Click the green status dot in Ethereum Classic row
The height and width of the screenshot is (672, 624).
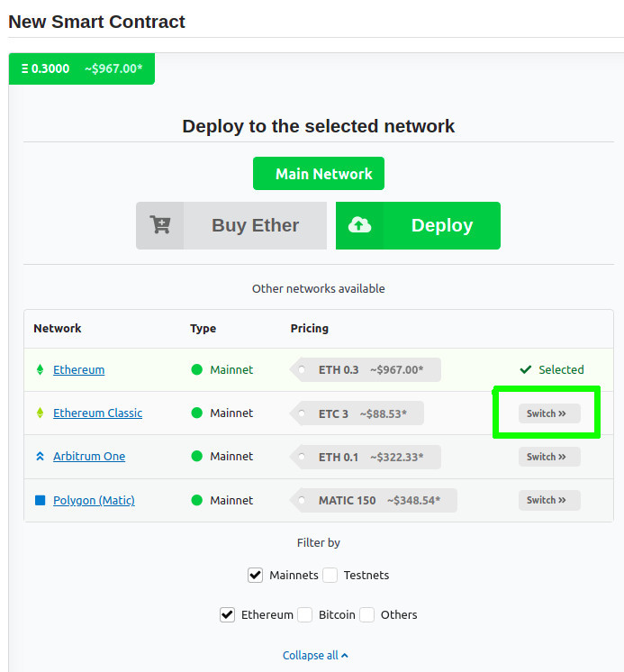click(196, 413)
